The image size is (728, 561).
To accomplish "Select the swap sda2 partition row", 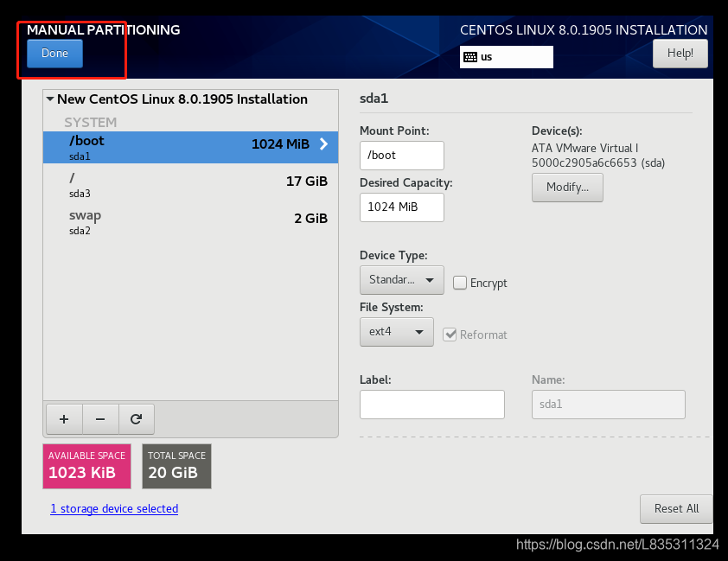I will point(190,222).
